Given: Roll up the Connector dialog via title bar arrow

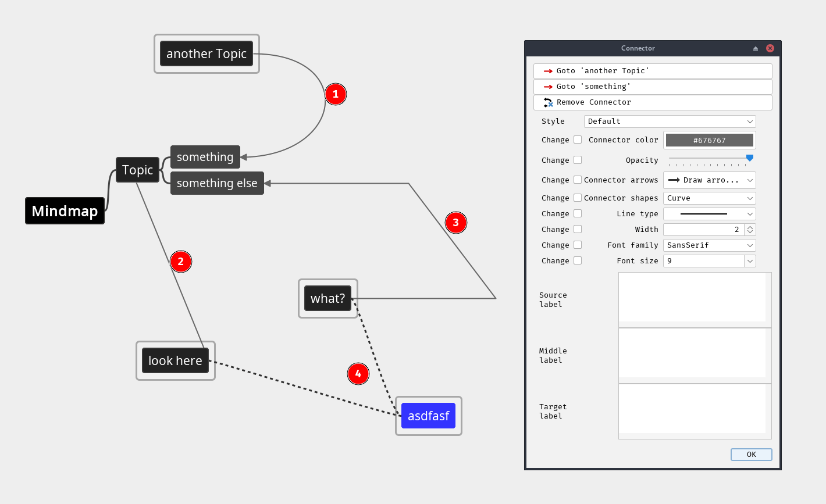Looking at the screenshot, I should (x=756, y=48).
